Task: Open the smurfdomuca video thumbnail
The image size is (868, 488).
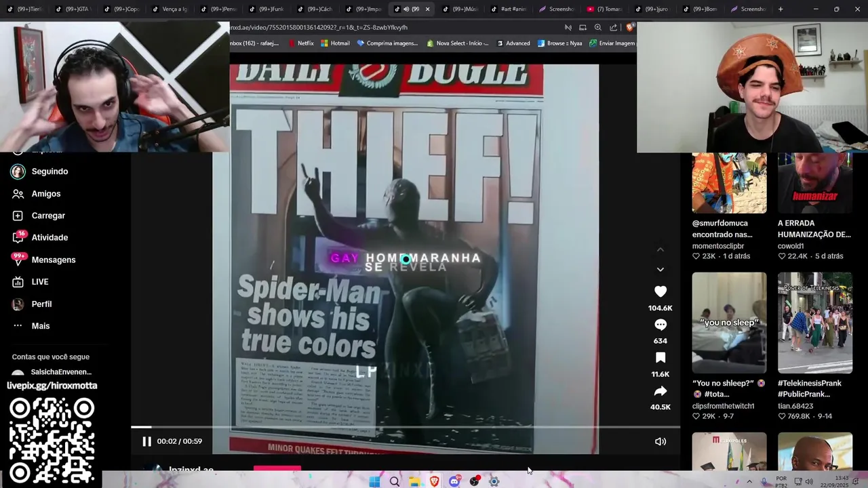Action: point(729,183)
